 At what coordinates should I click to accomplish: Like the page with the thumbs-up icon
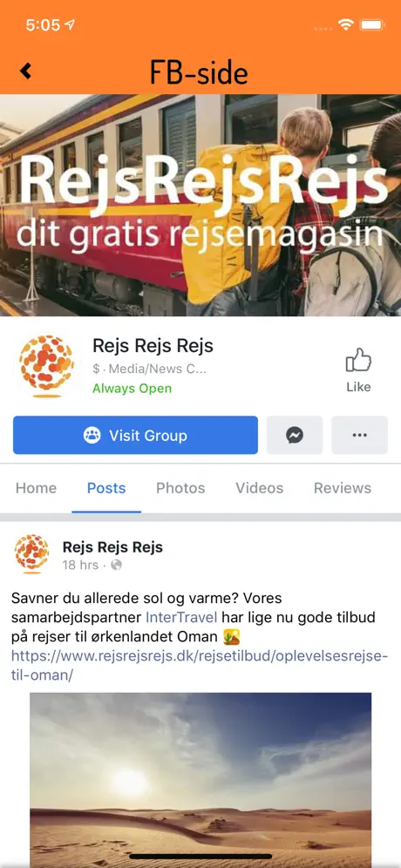[358, 370]
